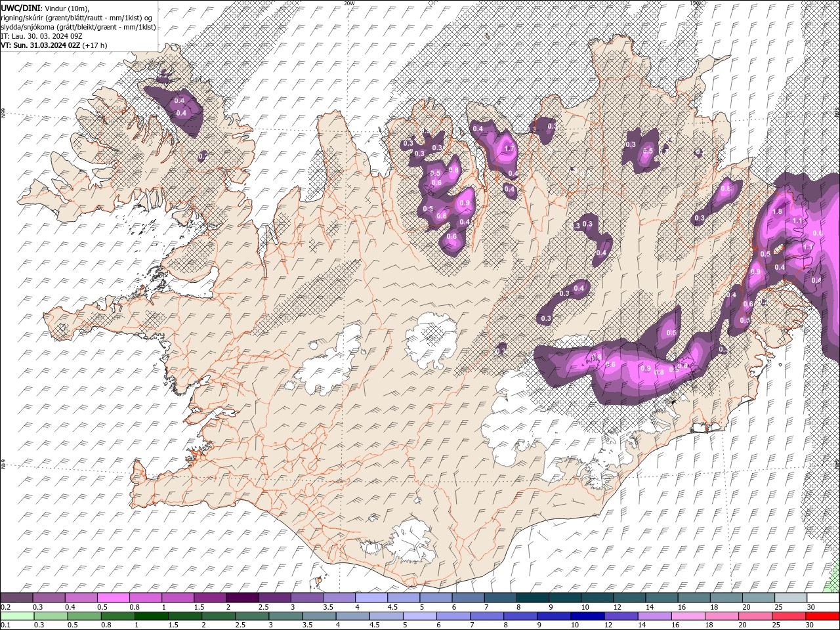Click the bottom-row deep blue swatch between 10 and 12
Image resolution: width=840 pixels, height=630 pixels.
[587, 616]
